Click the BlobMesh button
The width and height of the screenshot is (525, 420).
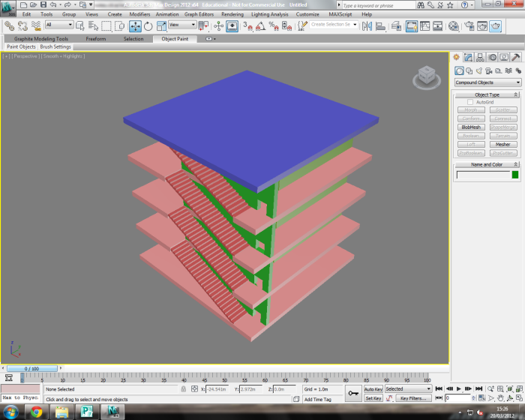pyautogui.click(x=470, y=127)
